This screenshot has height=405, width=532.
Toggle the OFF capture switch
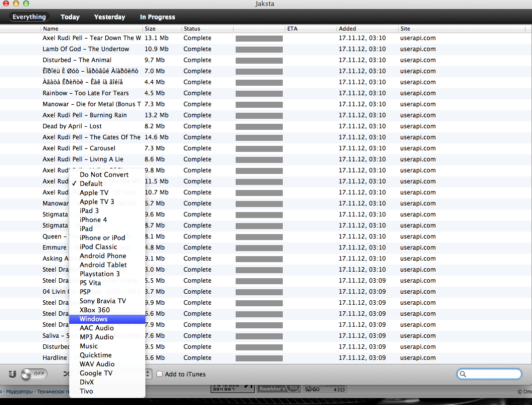(34, 374)
